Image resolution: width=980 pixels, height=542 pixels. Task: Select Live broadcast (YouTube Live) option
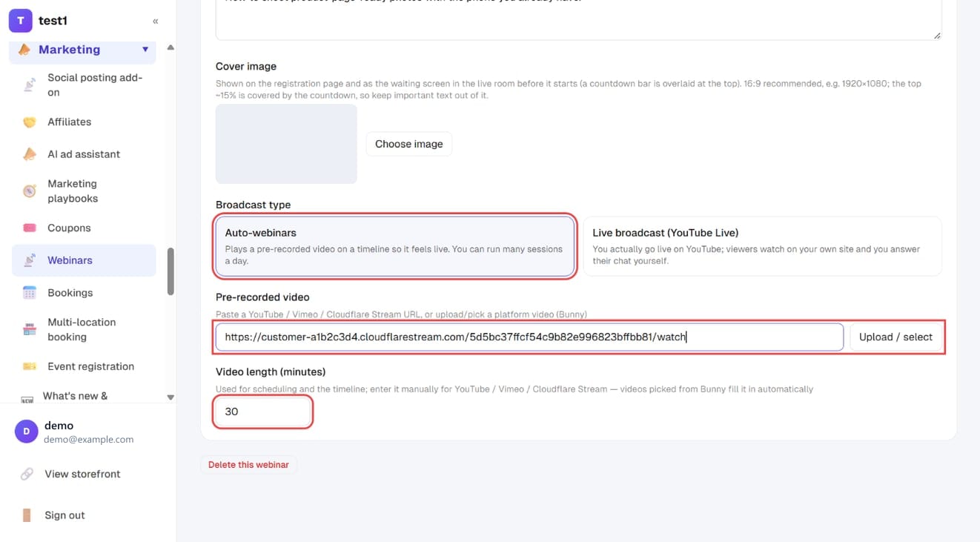click(762, 246)
